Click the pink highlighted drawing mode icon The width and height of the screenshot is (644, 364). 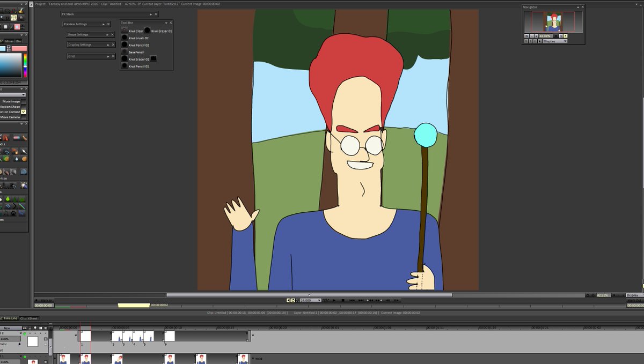coord(17,27)
